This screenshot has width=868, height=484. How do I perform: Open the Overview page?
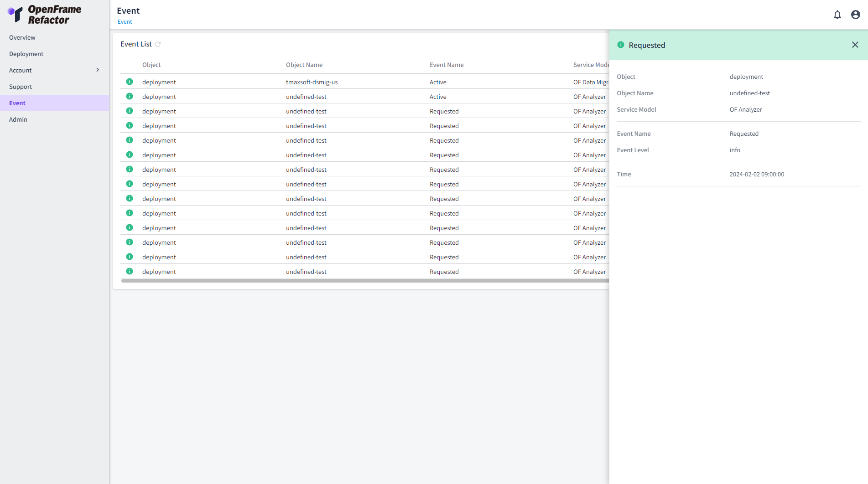pyautogui.click(x=22, y=37)
